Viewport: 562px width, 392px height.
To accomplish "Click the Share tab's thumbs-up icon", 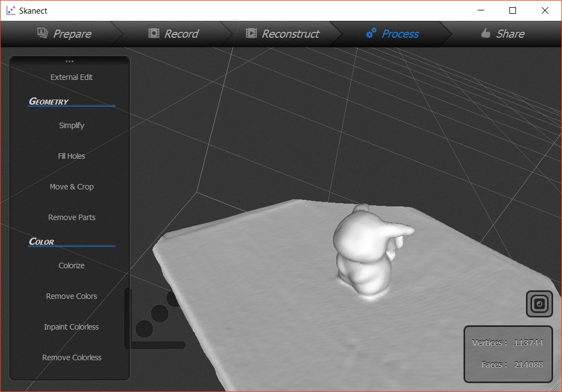I will [x=486, y=33].
